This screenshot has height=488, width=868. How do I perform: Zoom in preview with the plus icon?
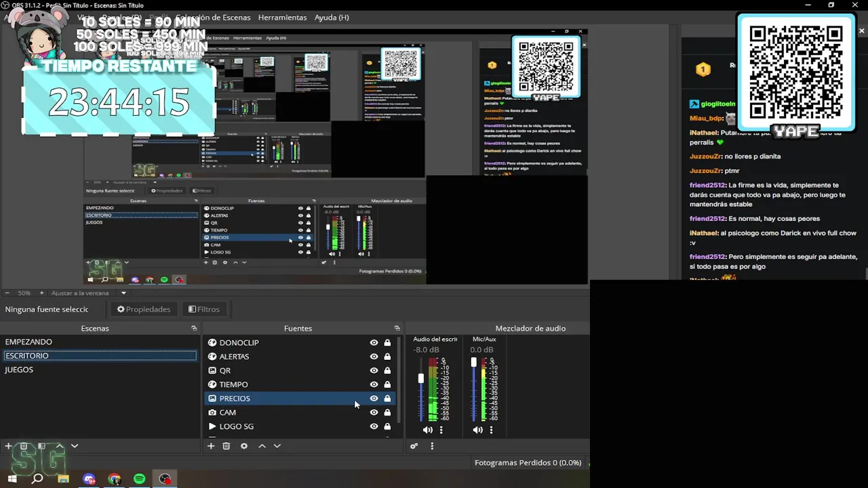pyautogui.click(x=41, y=293)
